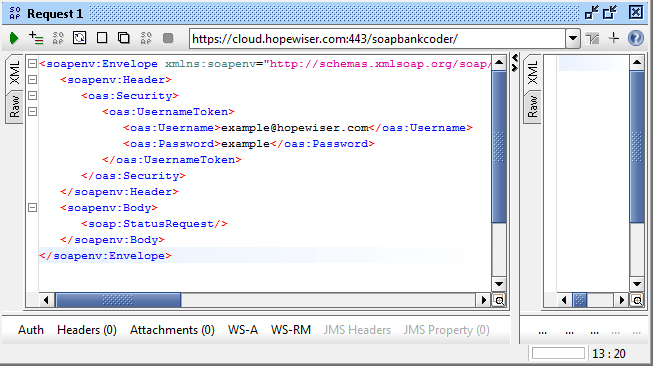
Task: Cancel running request stop icon
Action: point(168,38)
